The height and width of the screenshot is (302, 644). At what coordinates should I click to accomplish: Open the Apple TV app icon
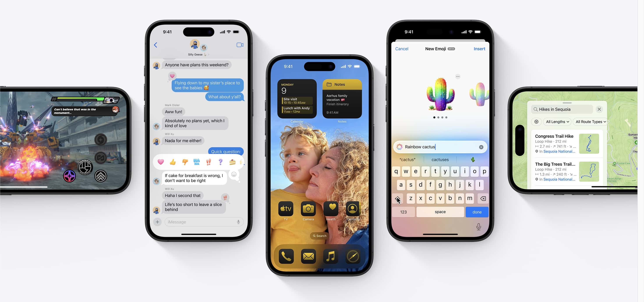coord(286,209)
